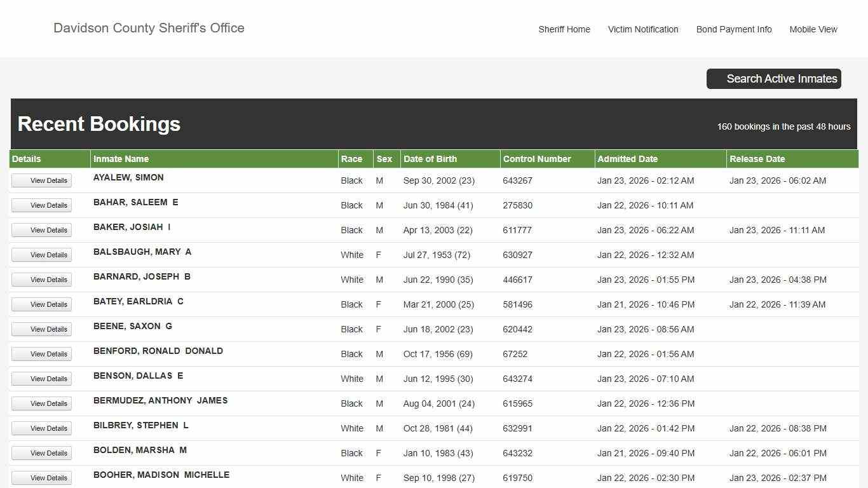Open details for Bermudez, Anthony James
Viewport: 868px width, 488px height.
coord(42,403)
